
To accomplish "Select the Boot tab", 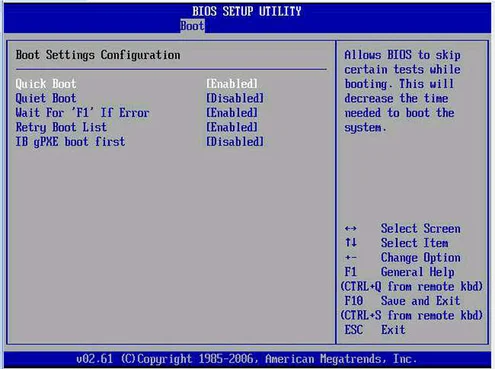I will [192, 26].
